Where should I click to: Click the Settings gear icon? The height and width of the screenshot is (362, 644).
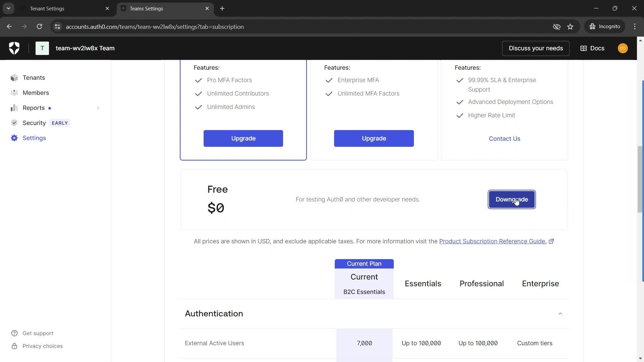point(14,138)
